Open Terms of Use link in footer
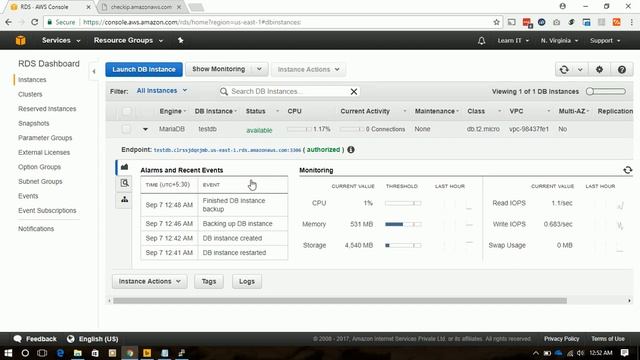 [608, 339]
